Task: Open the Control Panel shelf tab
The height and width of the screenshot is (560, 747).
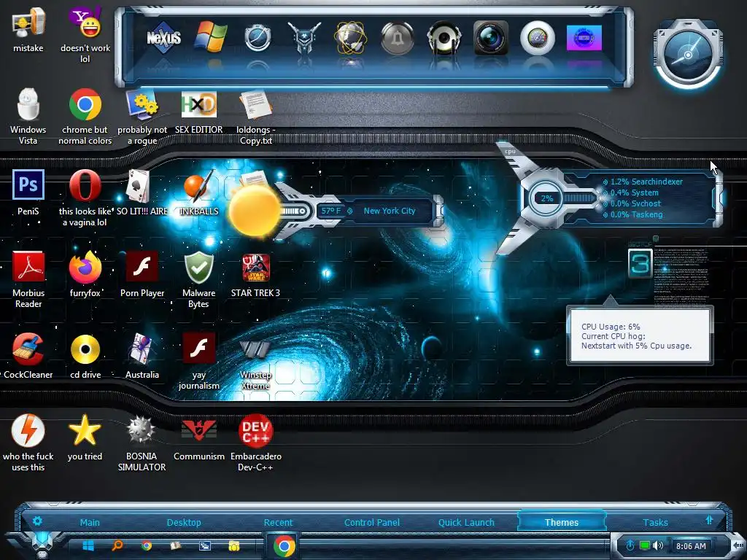Action: (372, 522)
